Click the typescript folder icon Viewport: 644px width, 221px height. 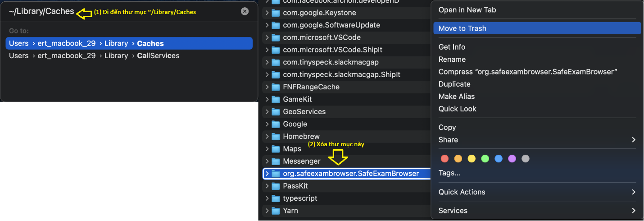click(x=276, y=198)
